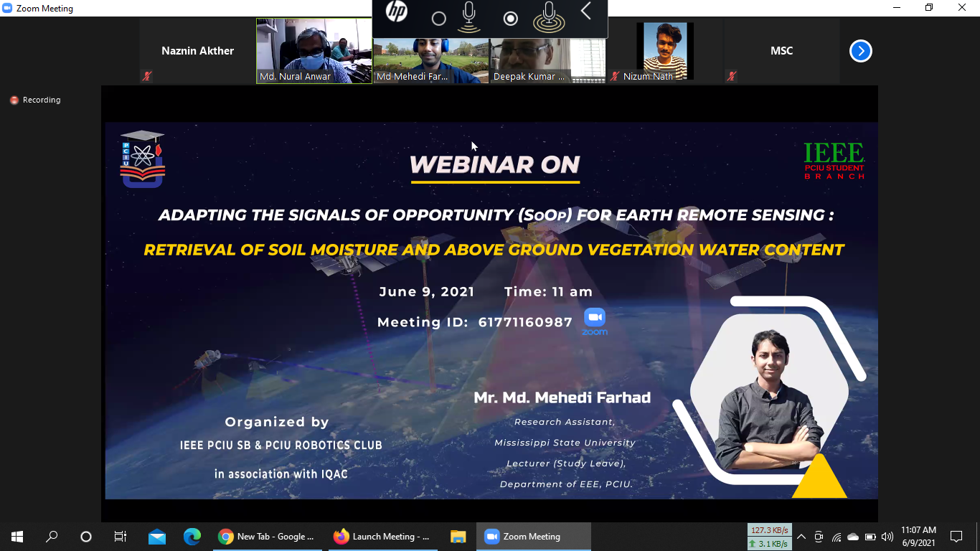Image resolution: width=980 pixels, height=551 pixels.
Task: Select the Naznin Akther participant tile
Action: (x=197, y=52)
